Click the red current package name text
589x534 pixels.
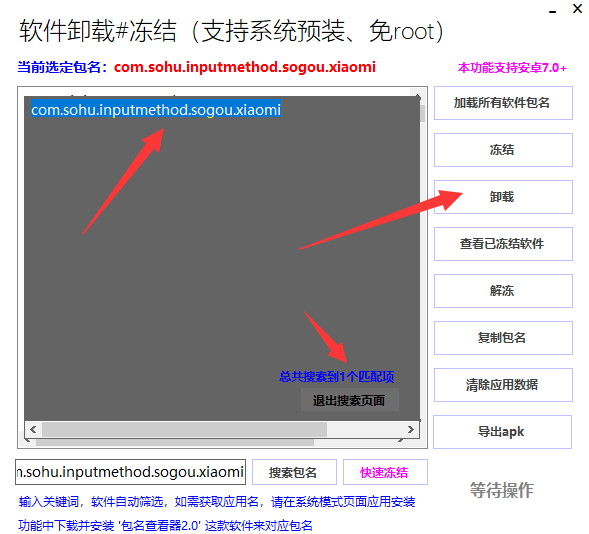(x=245, y=67)
